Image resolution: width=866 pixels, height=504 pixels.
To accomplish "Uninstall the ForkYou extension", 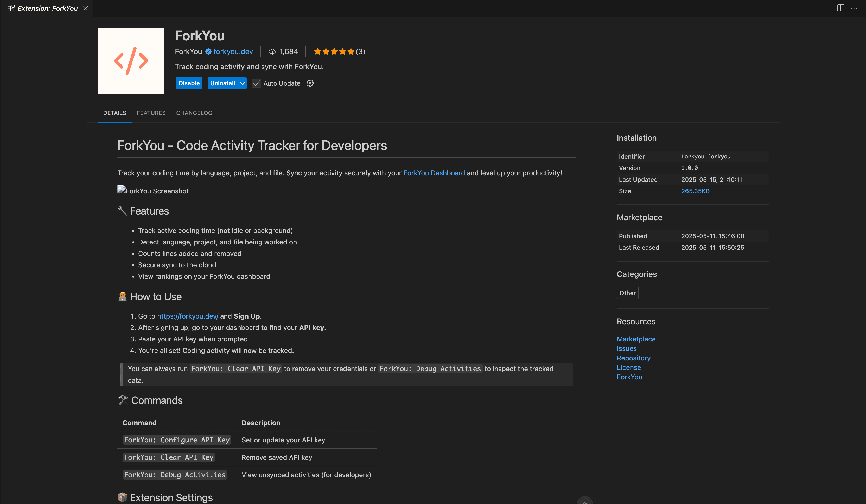I will point(223,83).
